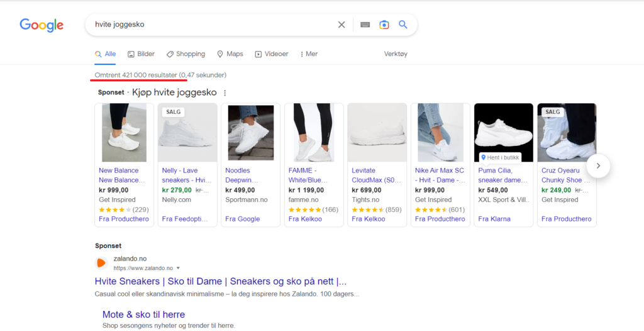Click the New Balance product title
Screen dimensions: 644x331
coord(122,175)
